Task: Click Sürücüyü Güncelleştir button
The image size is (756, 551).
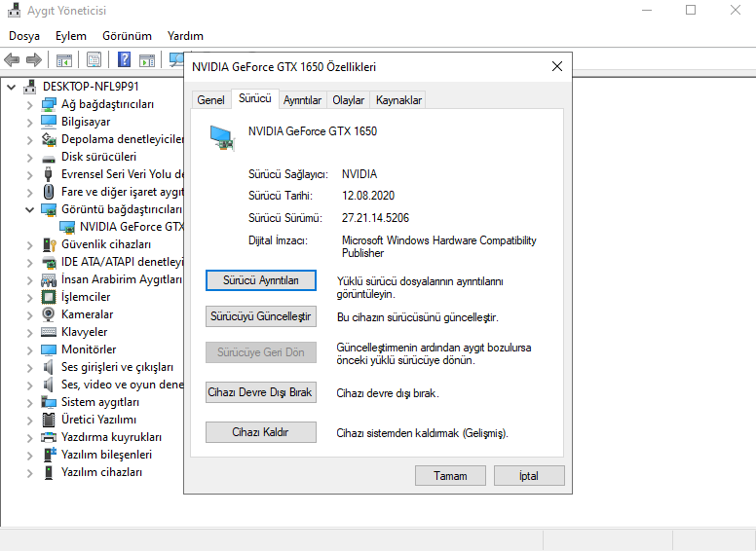Action: [261, 316]
